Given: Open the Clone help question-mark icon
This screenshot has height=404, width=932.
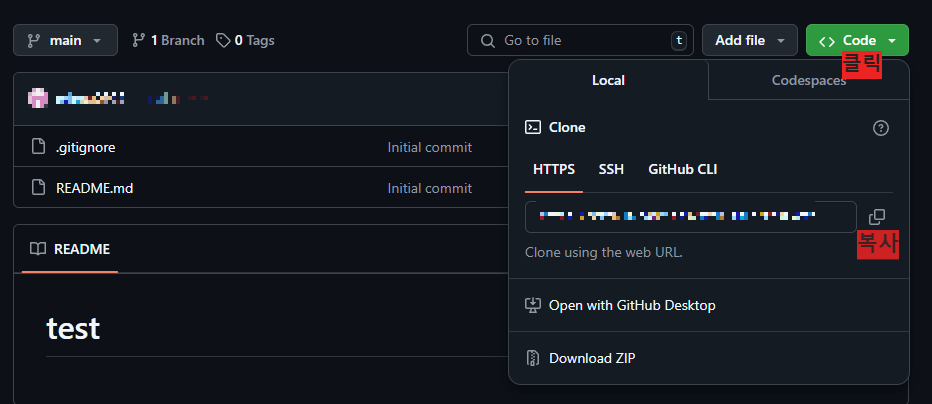Looking at the screenshot, I should point(881,128).
